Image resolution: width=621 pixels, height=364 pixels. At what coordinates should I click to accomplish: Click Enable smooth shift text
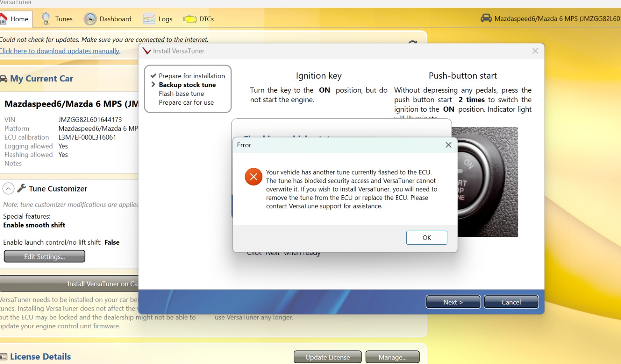click(x=34, y=225)
